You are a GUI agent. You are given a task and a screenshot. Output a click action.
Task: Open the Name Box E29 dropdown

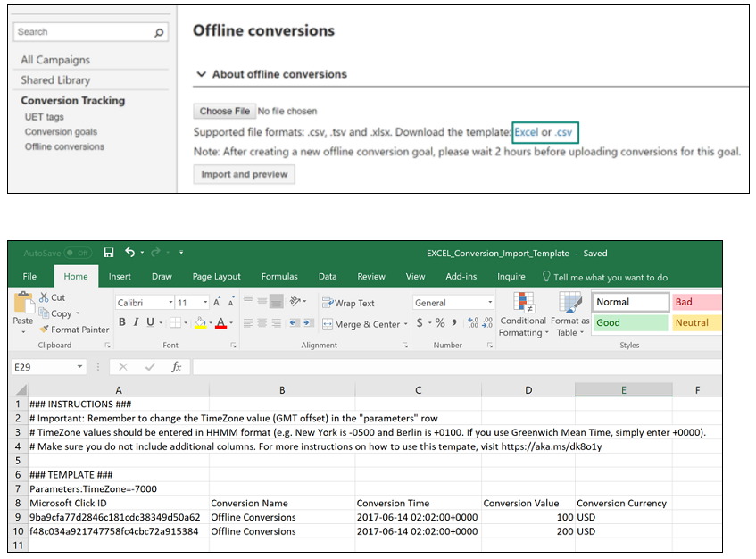(79, 367)
